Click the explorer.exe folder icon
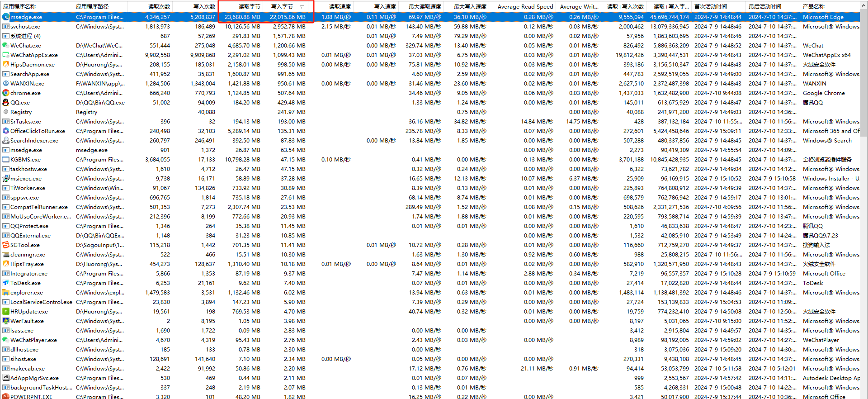Screen dimensions: 868x399 click(6, 292)
